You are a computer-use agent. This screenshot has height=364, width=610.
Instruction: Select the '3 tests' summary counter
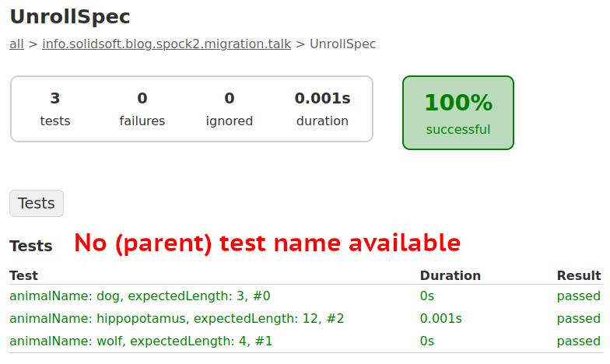coord(55,109)
